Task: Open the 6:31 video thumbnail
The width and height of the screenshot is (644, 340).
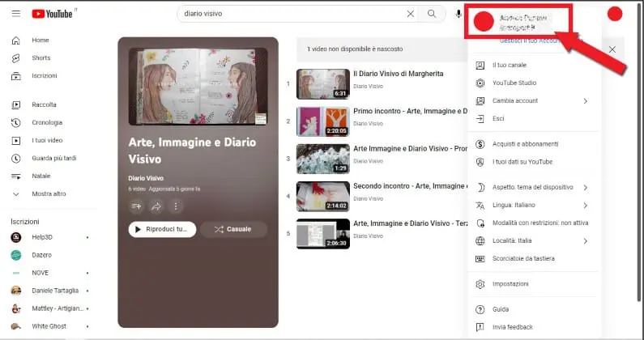Action: pyautogui.click(x=323, y=83)
